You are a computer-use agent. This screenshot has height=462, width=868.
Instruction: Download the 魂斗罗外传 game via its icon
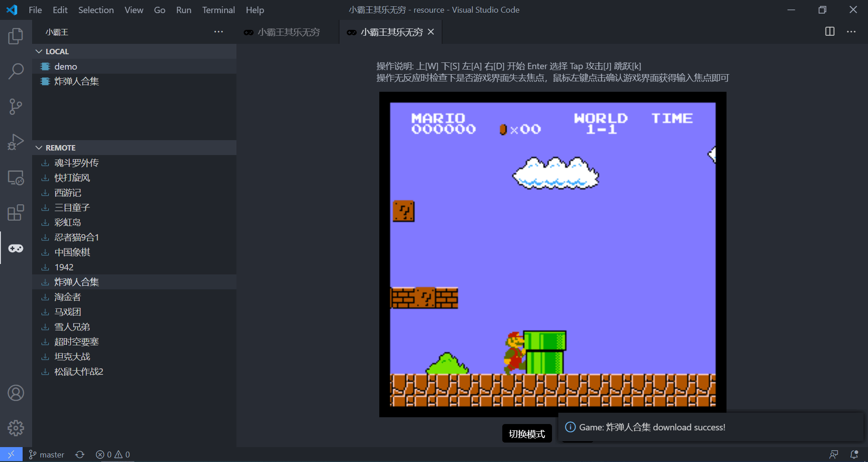pyautogui.click(x=45, y=163)
